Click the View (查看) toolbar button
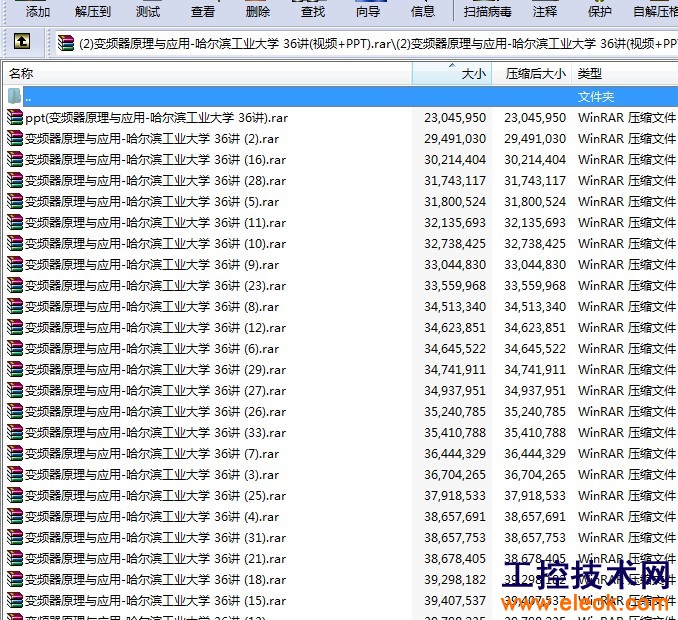The height and width of the screenshot is (620, 678). [x=203, y=11]
